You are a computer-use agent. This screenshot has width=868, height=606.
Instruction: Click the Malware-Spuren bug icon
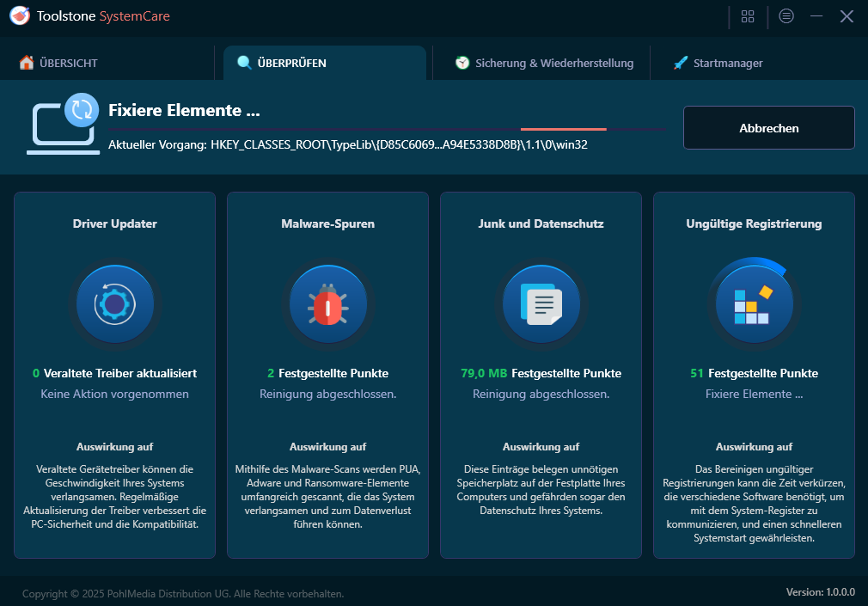coord(327,304)
